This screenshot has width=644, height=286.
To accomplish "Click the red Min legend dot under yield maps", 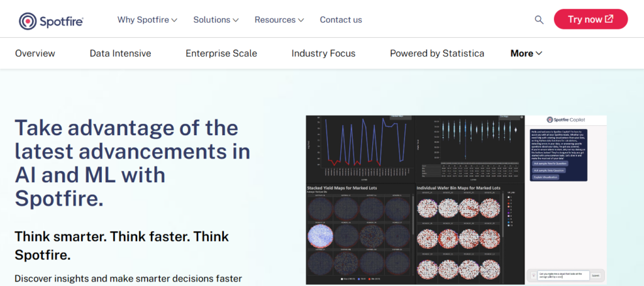I will coord(369,278).
